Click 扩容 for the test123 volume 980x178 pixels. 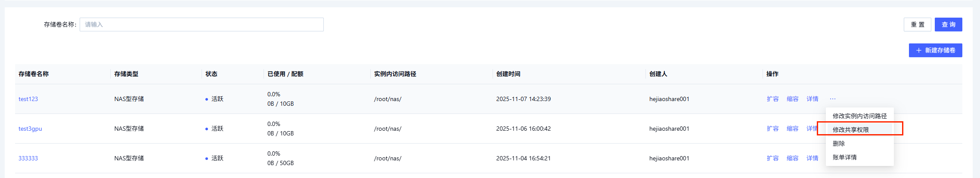click(x=772, y=99)
